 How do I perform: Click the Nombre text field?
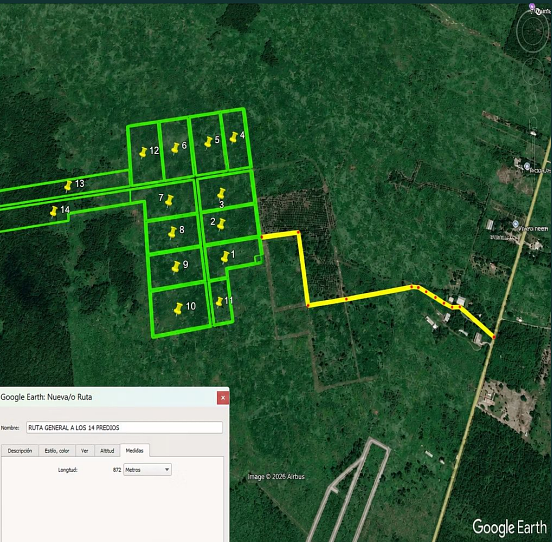tap(124, 428)
